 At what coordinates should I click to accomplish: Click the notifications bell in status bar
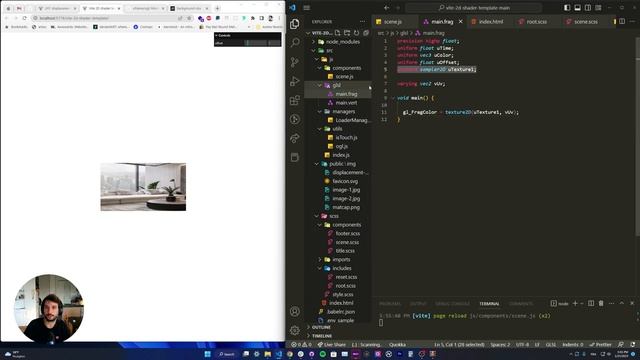pos(633,345)
